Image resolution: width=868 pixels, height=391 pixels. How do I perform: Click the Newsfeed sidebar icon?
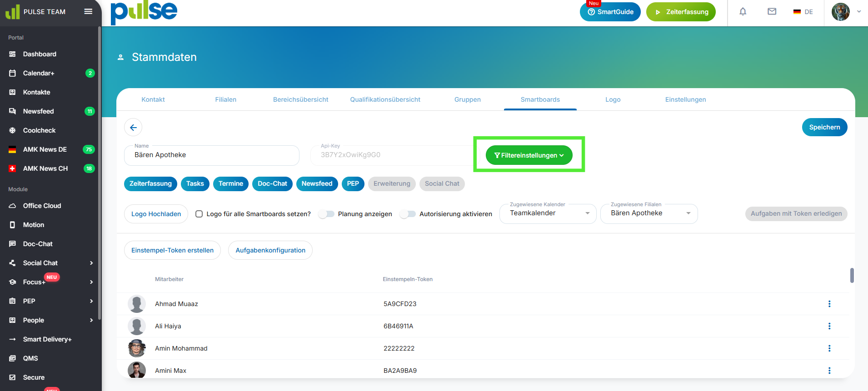coord(13,111)
